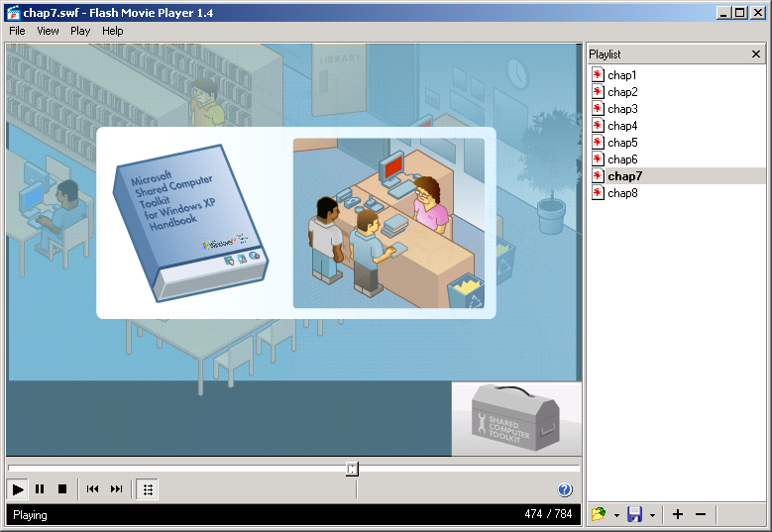Select chap8 in the playlist
This screenshot has width=772, height=532.
click(622, 193)
